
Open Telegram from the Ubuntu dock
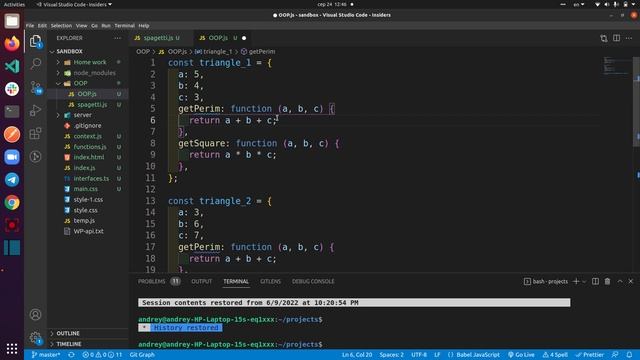[12, 180]
